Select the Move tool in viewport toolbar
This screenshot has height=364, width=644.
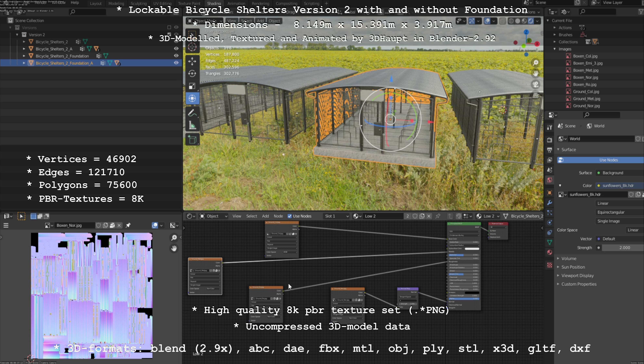(x=192, y=61)
